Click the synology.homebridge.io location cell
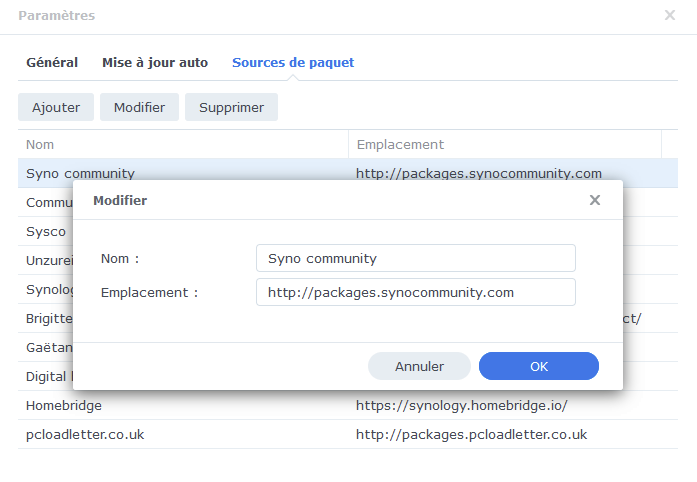Viewport: 697px width, 482px height. point(462,405)
